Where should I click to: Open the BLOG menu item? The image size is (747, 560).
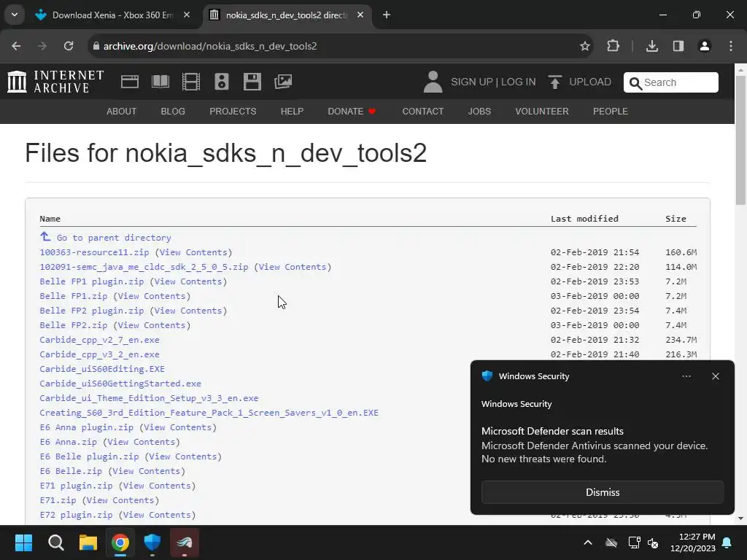click(x=173, y=112)
